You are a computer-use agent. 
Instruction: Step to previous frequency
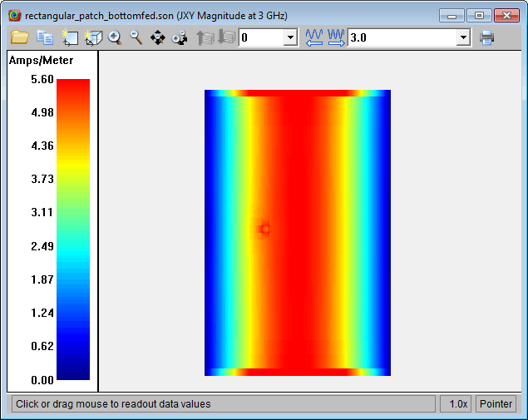(x=314, y=37)
